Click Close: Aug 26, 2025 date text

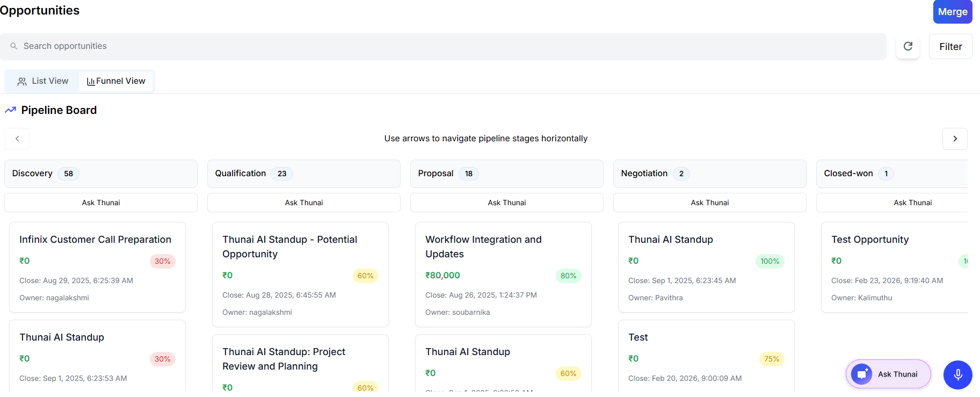(481, 295)
